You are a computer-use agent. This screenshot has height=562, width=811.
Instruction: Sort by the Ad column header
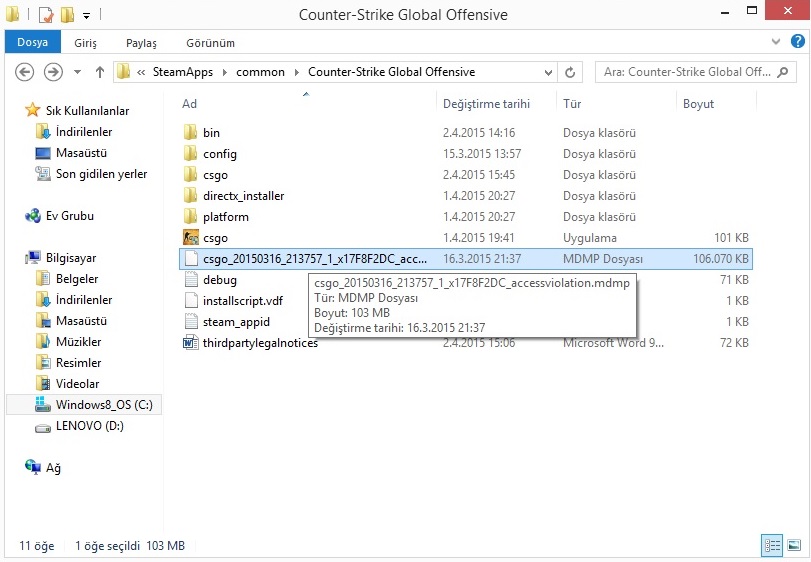(189, 104)
